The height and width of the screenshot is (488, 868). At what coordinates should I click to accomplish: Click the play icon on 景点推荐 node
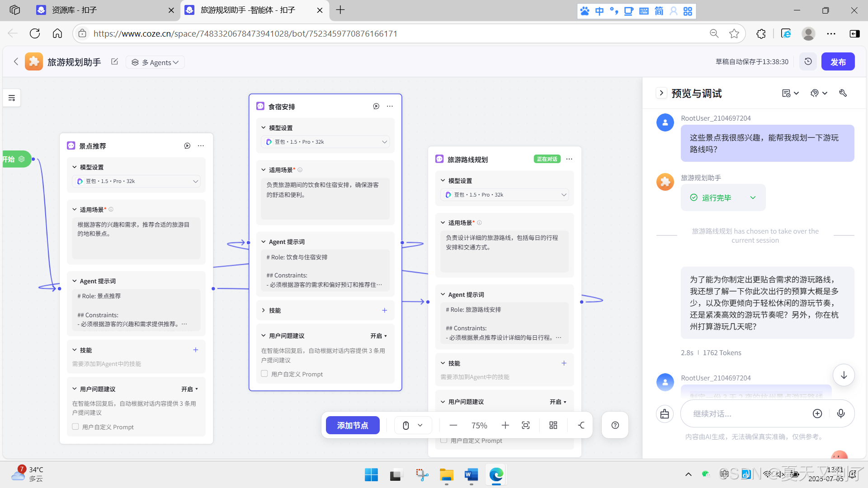[187, 145]
